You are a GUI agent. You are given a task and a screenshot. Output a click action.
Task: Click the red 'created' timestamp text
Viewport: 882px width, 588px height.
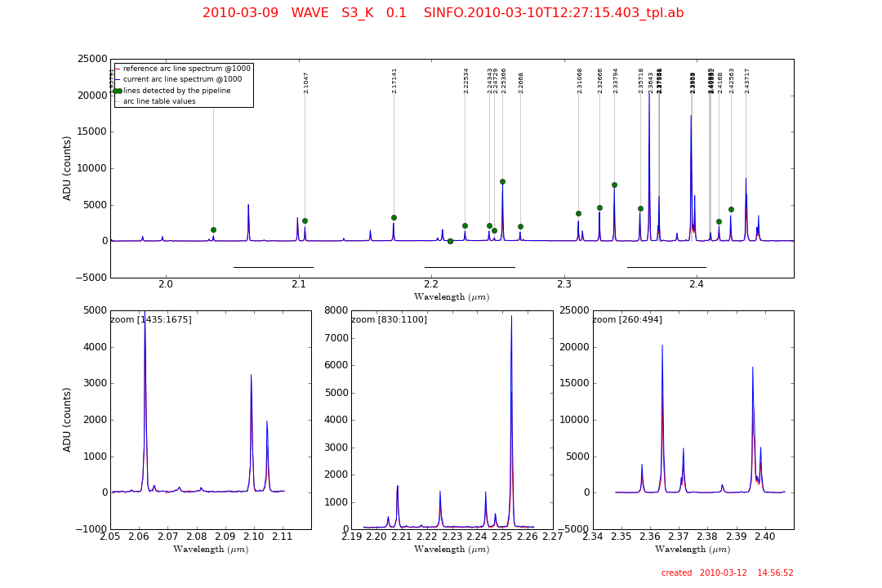point(727,573)
